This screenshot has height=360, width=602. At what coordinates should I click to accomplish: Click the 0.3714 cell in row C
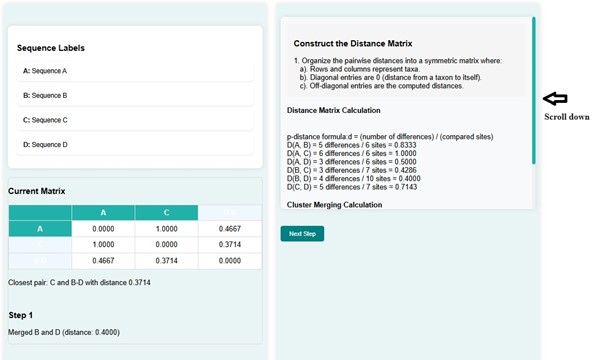(x=230, y=244)
